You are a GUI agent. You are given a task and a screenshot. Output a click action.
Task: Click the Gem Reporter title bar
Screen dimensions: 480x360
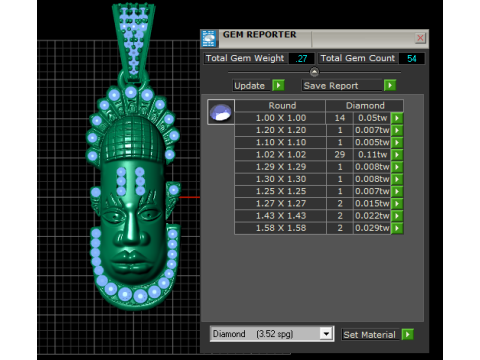tap(315, 39)
